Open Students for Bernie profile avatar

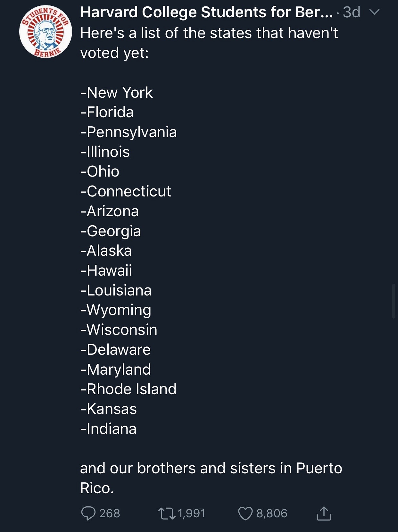46,32
